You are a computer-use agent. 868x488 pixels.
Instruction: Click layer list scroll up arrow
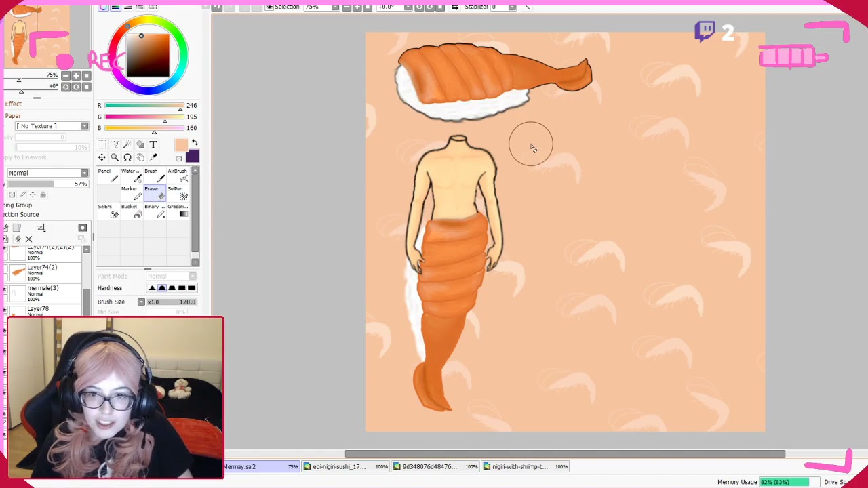86,250
